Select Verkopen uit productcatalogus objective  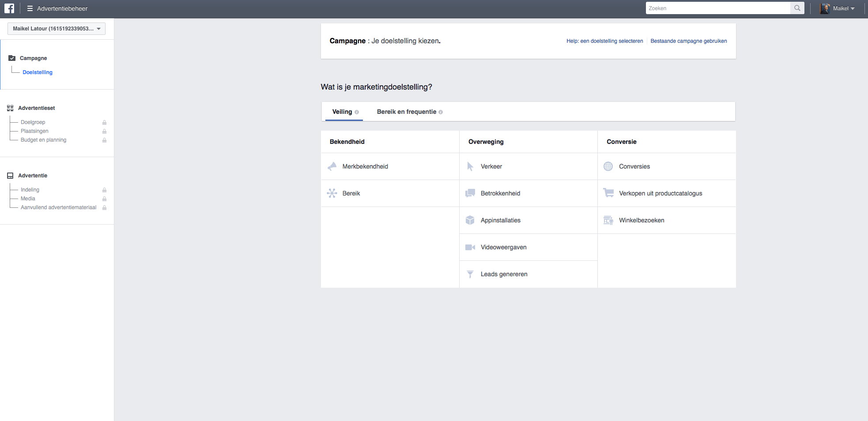[667, 193]
